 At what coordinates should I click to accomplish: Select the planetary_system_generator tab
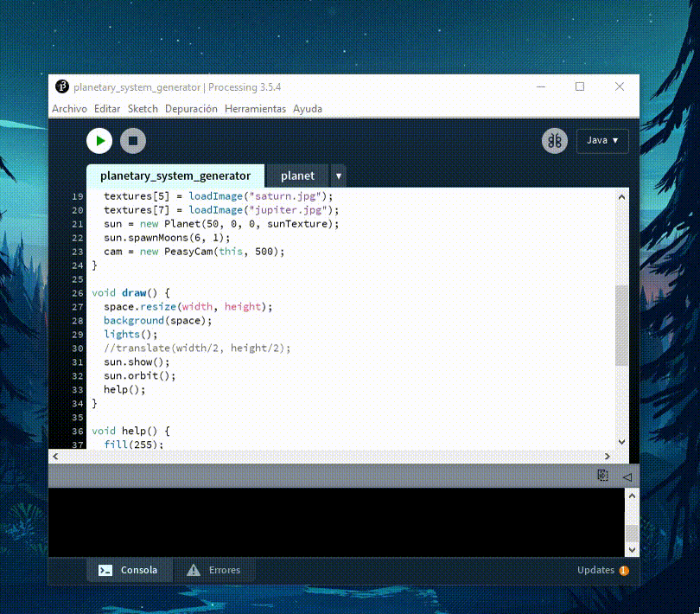coord(175,176)
